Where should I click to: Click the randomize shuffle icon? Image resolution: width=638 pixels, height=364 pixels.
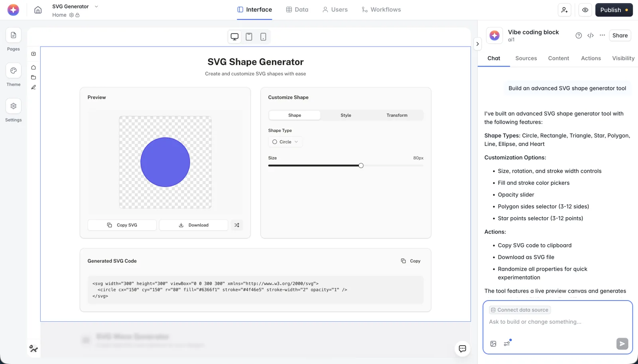tap(237, 225)
